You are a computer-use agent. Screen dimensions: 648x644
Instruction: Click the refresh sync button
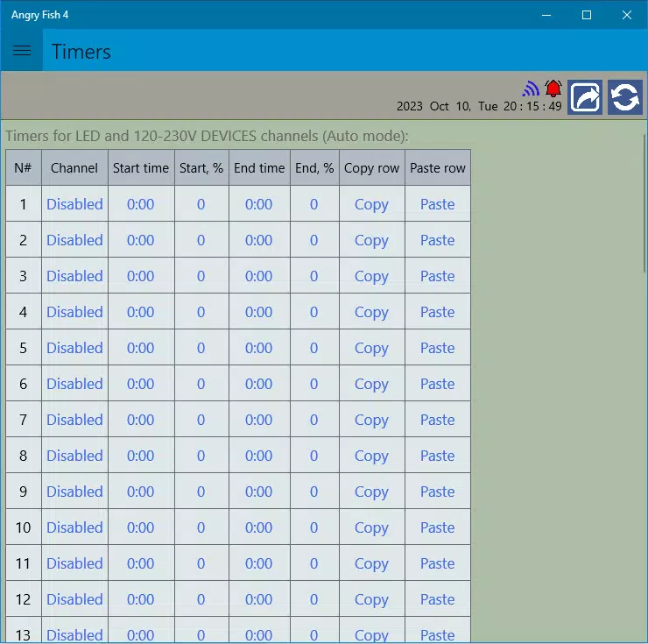625,97
